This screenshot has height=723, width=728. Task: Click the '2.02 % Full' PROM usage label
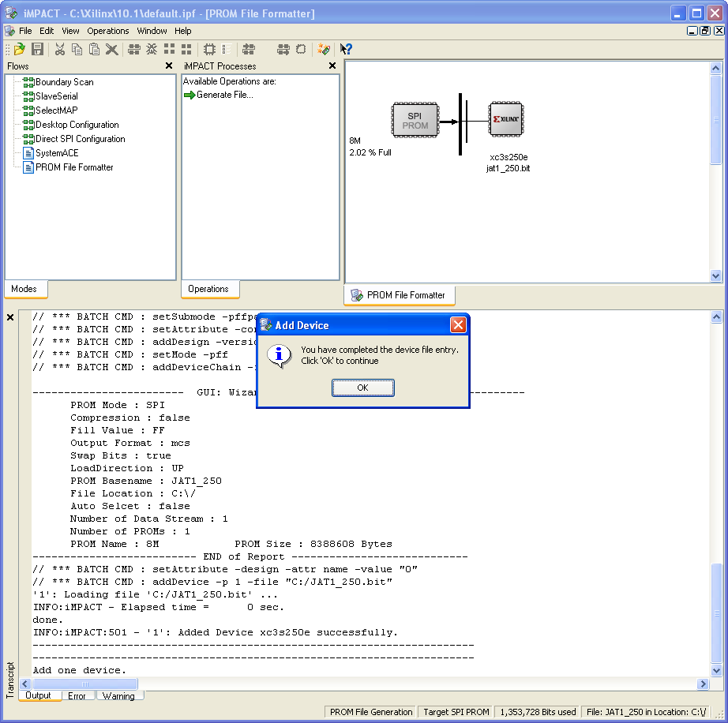point(370,152)
